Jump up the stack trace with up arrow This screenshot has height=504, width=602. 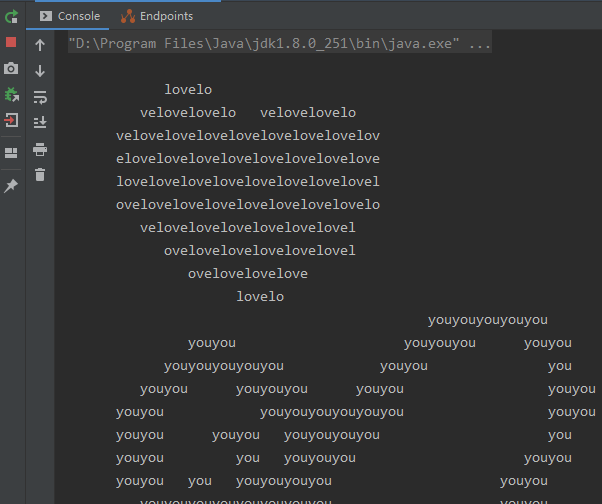coord(40,45)
